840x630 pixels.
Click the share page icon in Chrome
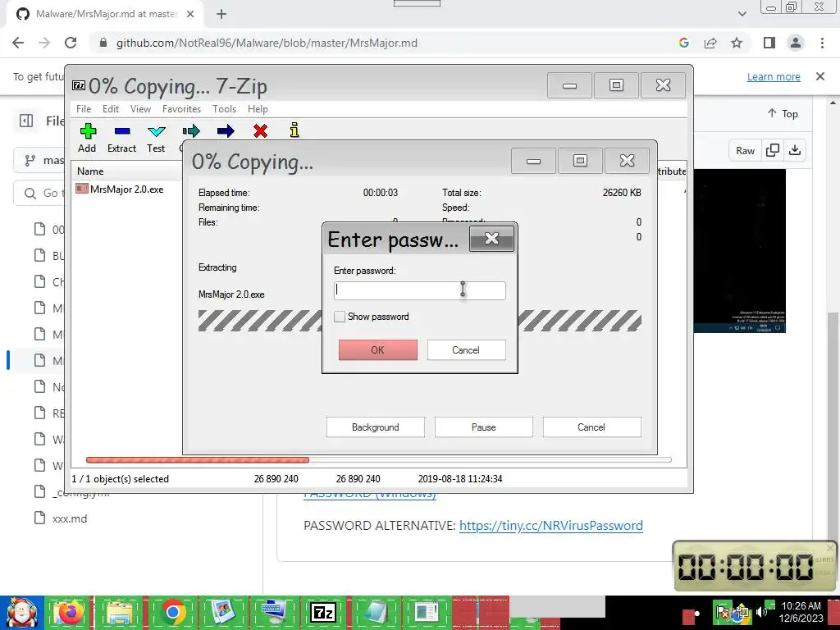pos(710,43)
